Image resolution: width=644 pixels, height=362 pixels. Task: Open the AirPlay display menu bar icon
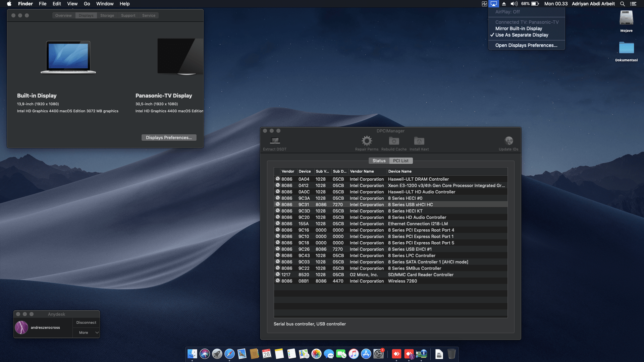tap(493, 4)
